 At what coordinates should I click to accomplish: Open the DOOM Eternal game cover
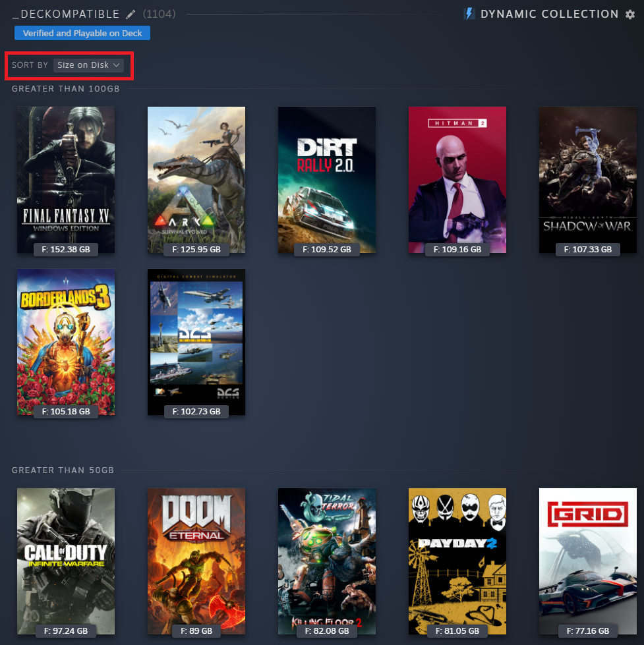196,561
